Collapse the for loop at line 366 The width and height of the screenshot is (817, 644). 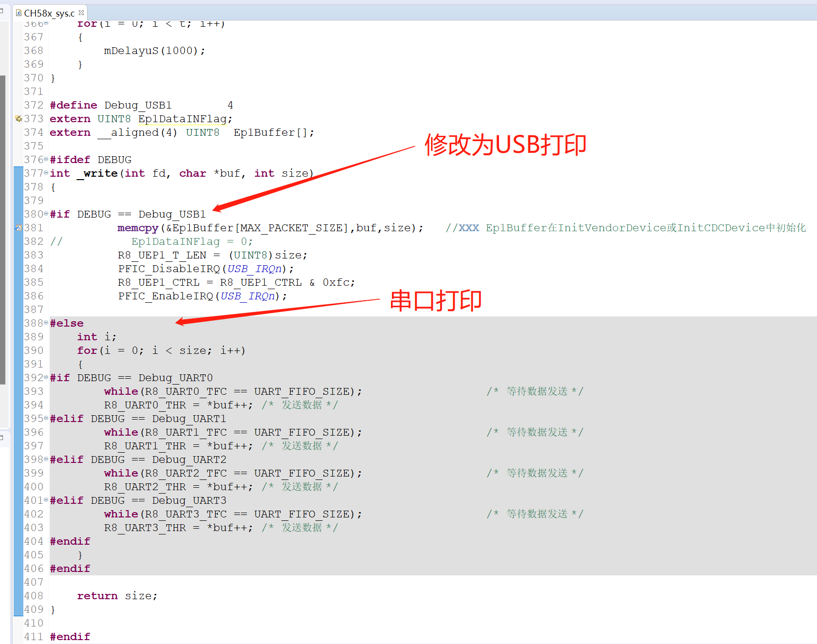46,23
